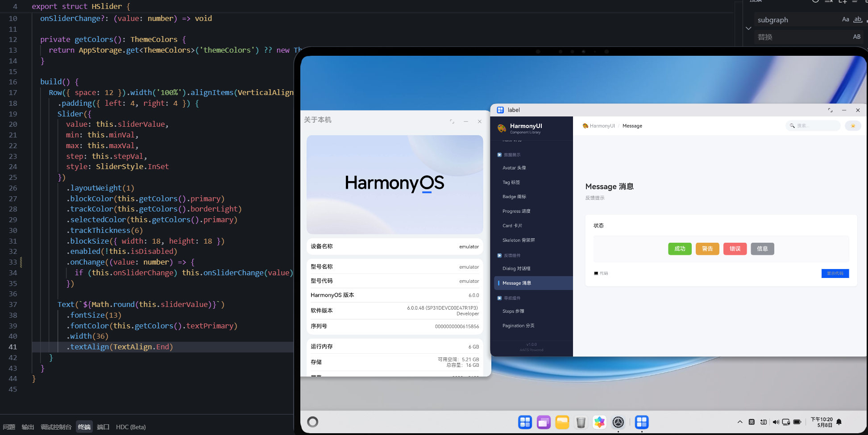The width and height of the screenshot is (868, 435).
Task: Open the yellow Files folder in dock
Action: 562,422
